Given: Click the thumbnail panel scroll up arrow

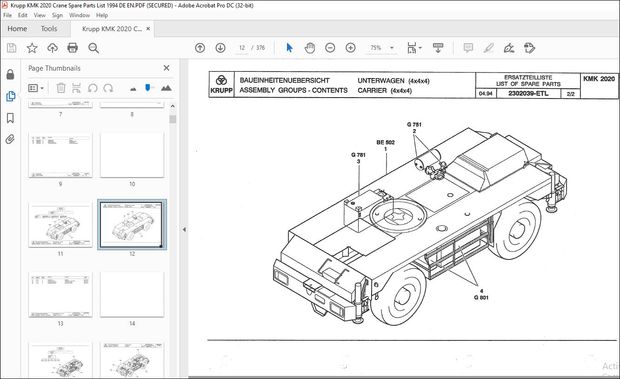Looking at the screenshot, I should click(x=172, y=106).
